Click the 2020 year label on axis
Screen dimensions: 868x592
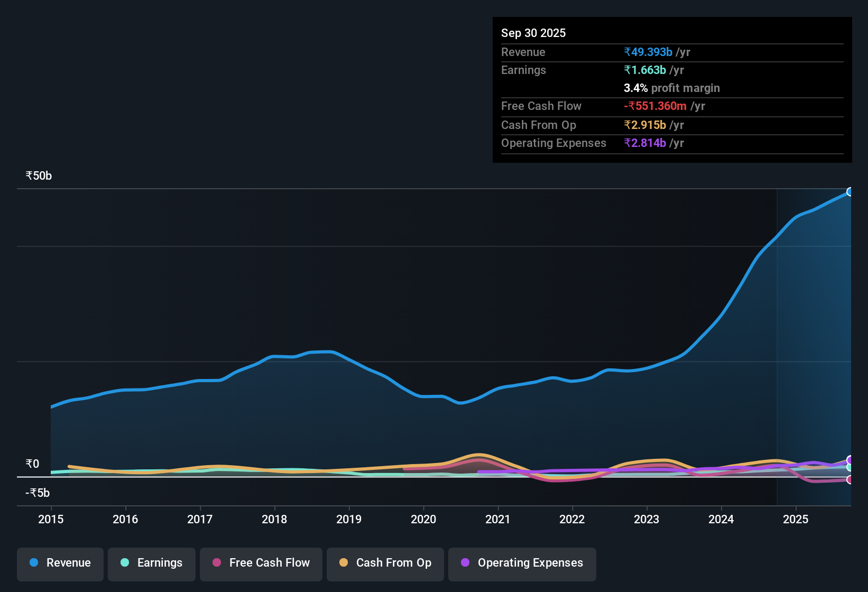[423, 520]
